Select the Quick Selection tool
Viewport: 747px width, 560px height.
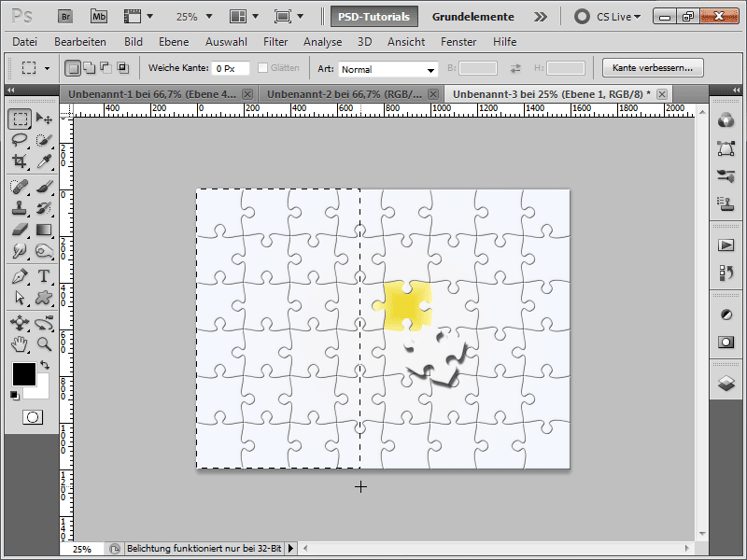(x=44, y=140)
